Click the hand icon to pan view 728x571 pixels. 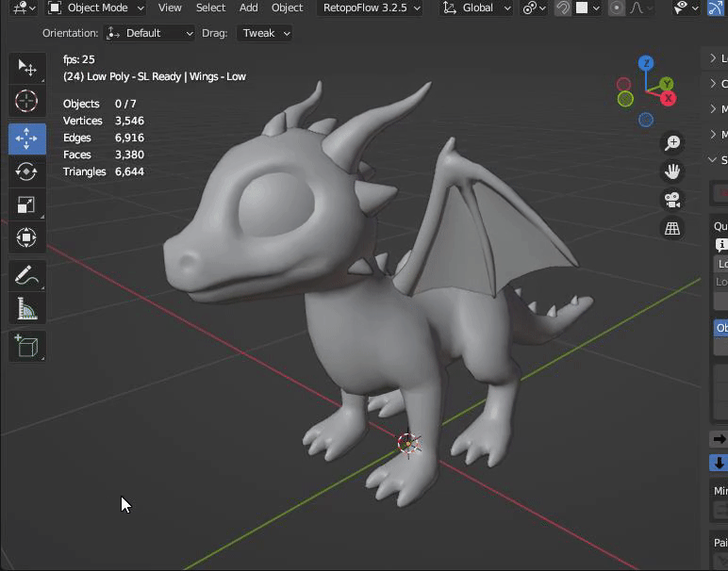point(672,171)
